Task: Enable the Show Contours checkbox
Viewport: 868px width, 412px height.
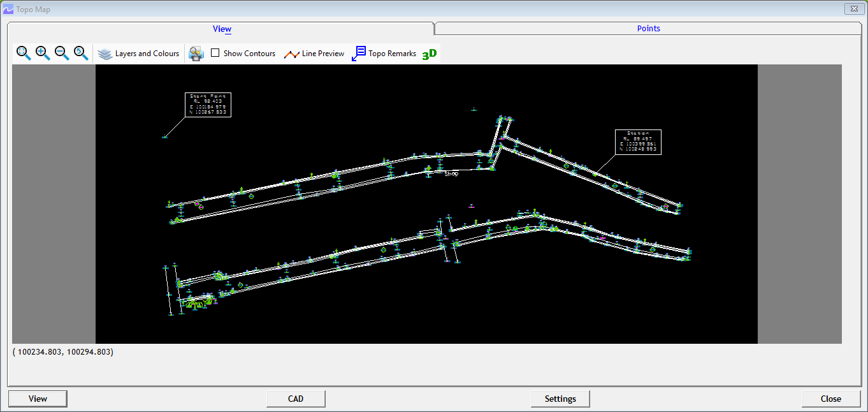Action: coord(215,53)
